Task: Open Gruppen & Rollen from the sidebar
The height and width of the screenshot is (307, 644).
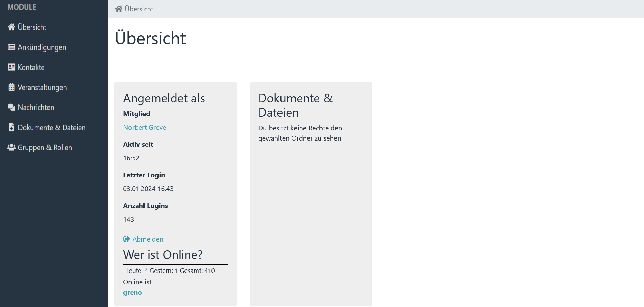Action: [x=45, y=147]
